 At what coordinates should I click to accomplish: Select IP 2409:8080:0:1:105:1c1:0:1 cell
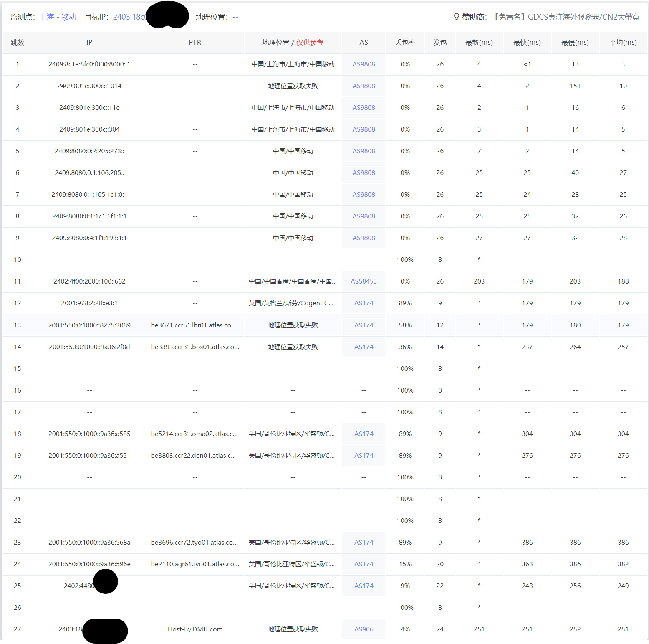(x=89, y=195)
